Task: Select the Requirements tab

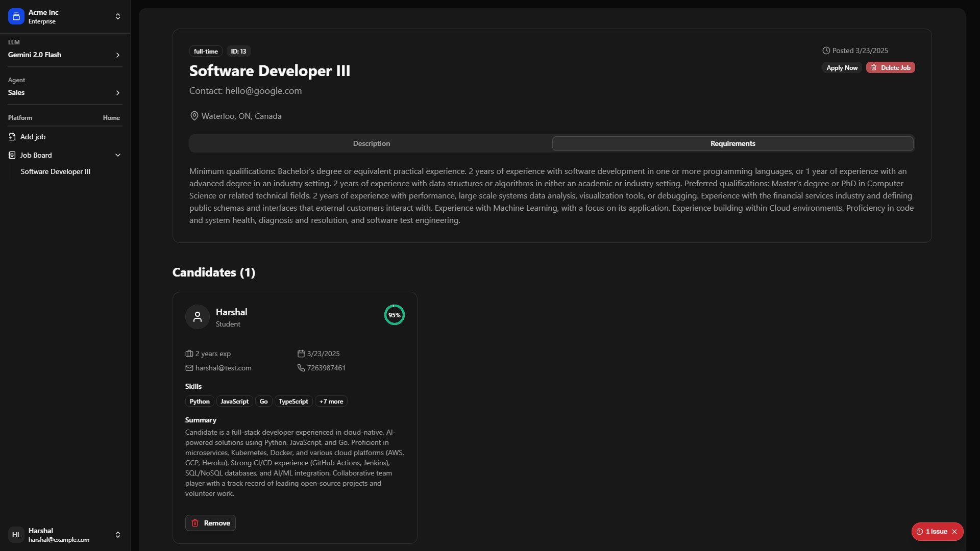Action: pos(732,143)
